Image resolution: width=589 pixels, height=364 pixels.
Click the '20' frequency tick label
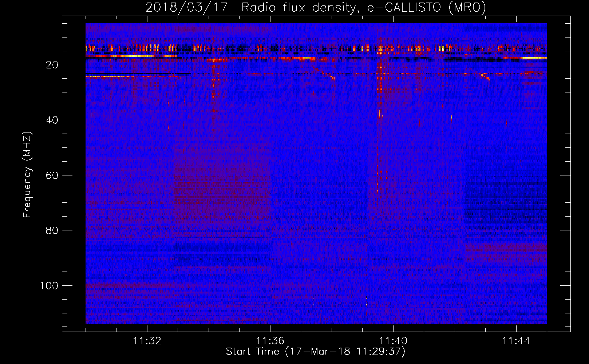coord(52,65)
